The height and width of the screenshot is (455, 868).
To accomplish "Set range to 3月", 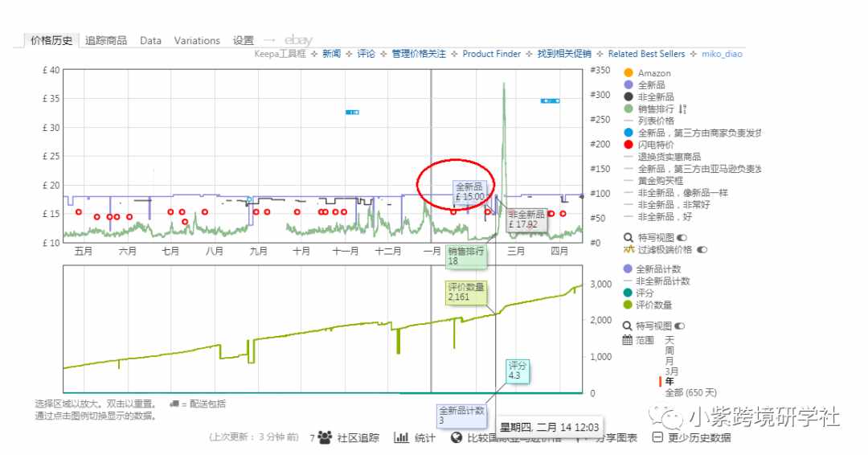I will point(671,371).
